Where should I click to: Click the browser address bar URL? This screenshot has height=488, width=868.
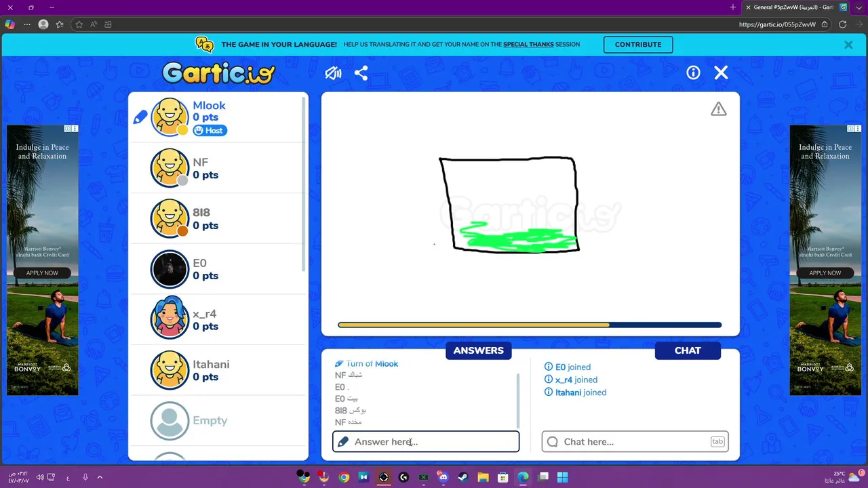pyautogui.click(x=777, y=24)
